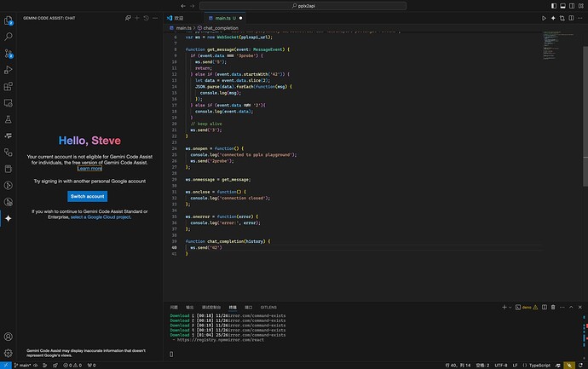Run the current file with play icon
This screenshot has width=588, height=369.
pyautogui.click(x=544, y=18)
